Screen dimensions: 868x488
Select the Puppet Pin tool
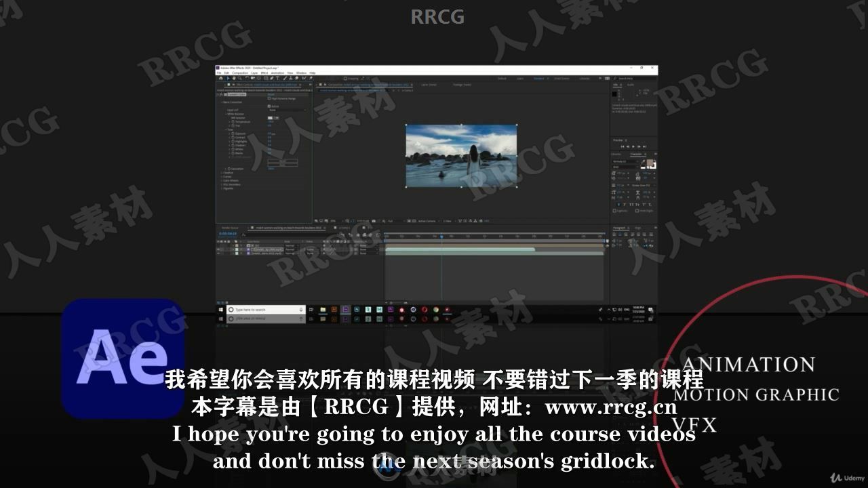[311, 78]
